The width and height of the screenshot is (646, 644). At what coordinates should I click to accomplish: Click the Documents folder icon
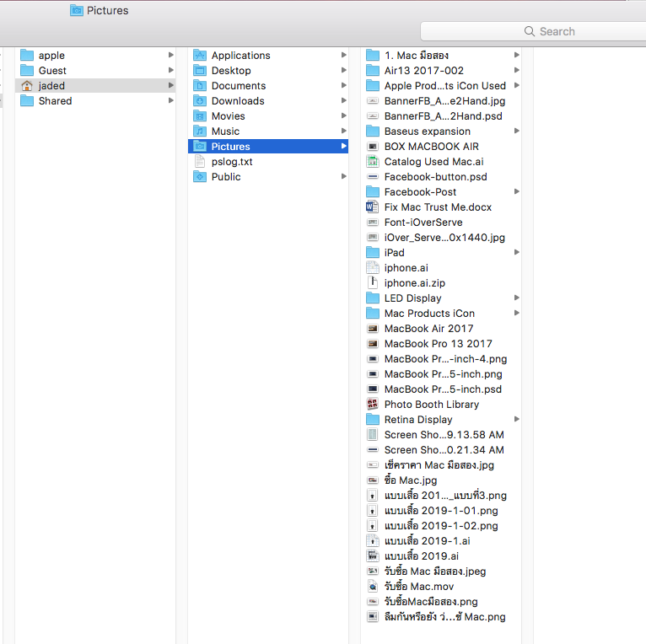[x=200, y=86]
